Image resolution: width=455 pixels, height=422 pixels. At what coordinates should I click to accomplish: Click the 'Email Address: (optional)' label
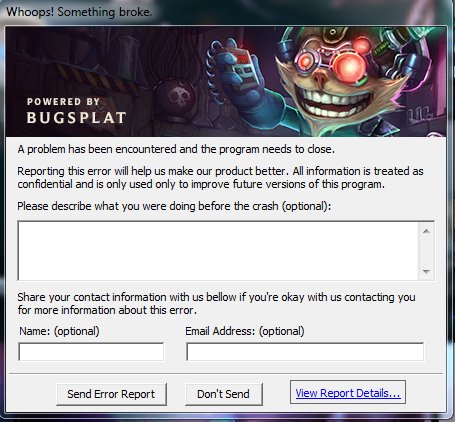pyautogui.click(x=245, y=331)
